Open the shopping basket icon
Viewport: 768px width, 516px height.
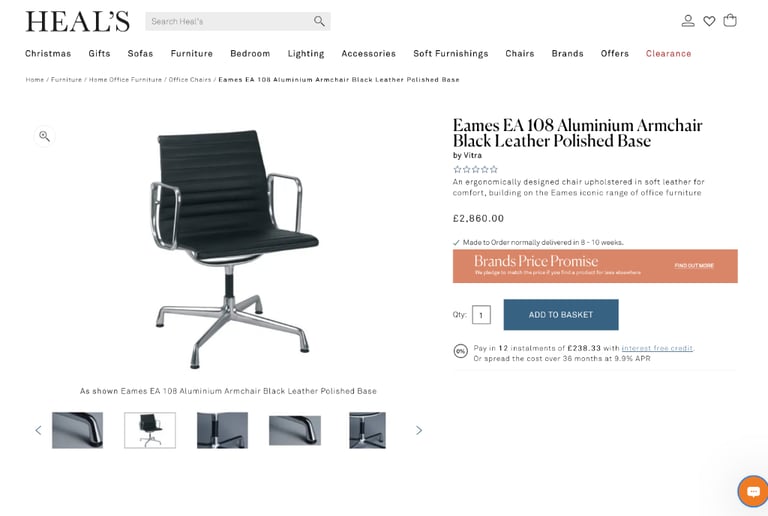(x=730, y=21)
